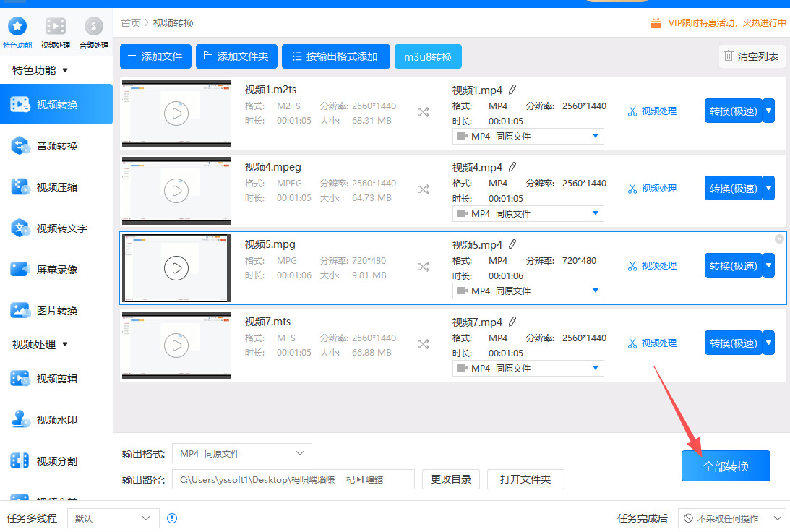Click the info icon beside 任务多线程
The width and height of the screenshot is (790, 532).
[172, 518]
